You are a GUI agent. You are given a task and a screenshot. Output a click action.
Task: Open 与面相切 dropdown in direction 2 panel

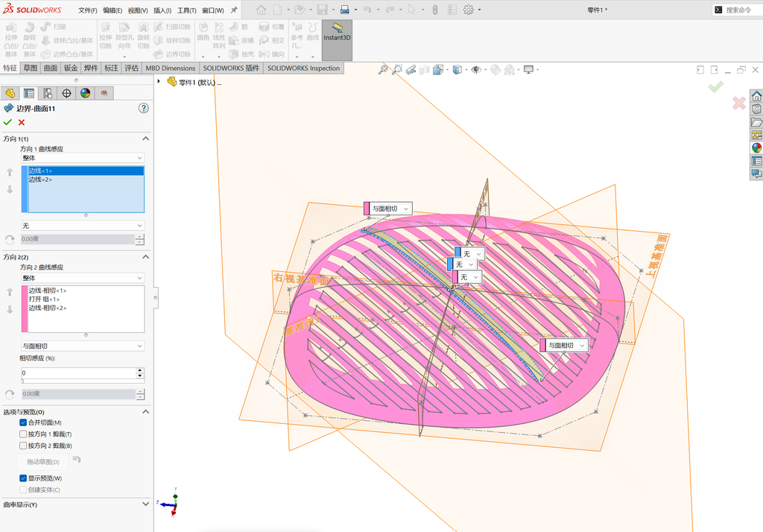pyautogui.click(x=83, y=346)
